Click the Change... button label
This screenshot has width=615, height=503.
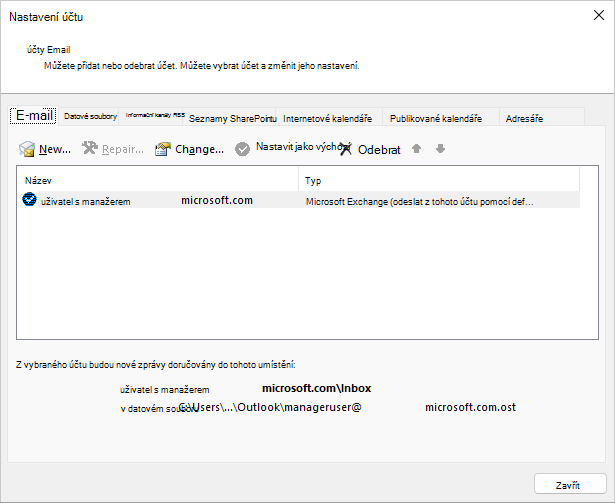click(199, 149)
